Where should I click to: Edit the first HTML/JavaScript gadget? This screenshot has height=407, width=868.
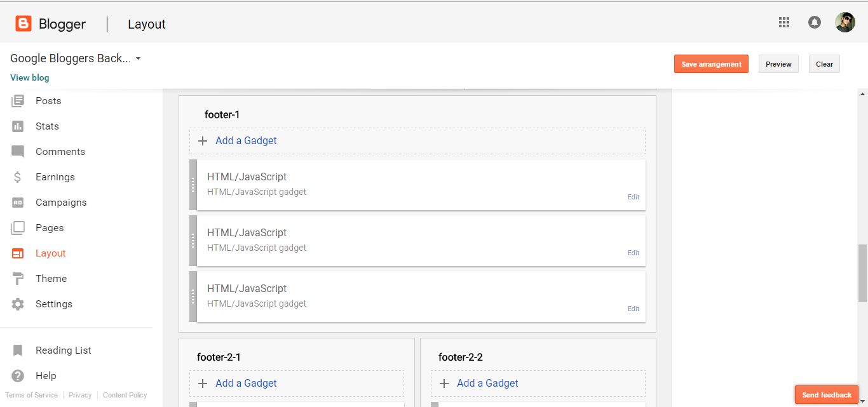[x=633, y=197]
